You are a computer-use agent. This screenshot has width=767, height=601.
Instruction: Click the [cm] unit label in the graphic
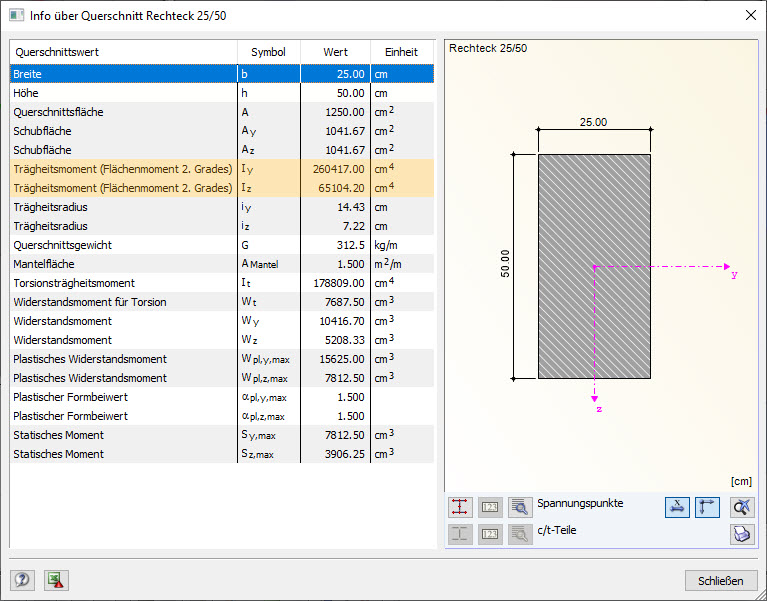coord(741,481)
